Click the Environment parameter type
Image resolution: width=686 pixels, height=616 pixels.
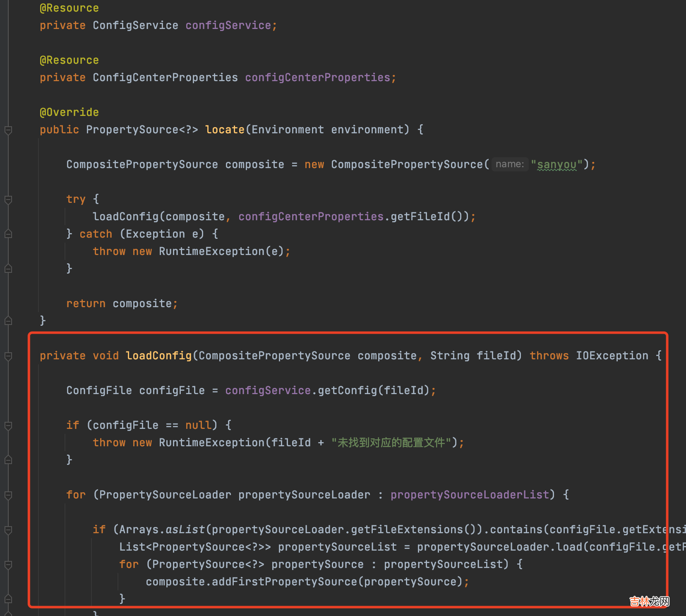[x=288, y=130]
